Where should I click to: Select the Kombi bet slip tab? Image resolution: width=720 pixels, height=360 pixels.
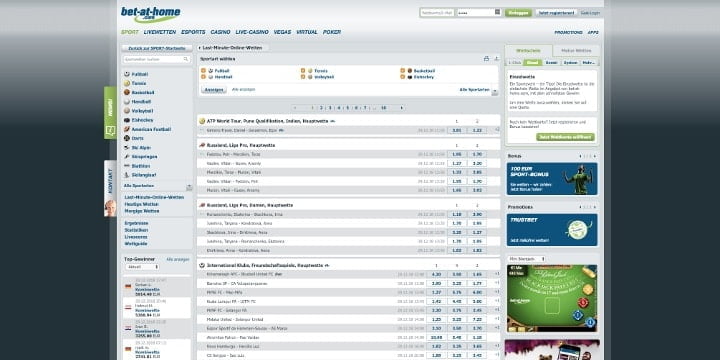tap(551, 62)
